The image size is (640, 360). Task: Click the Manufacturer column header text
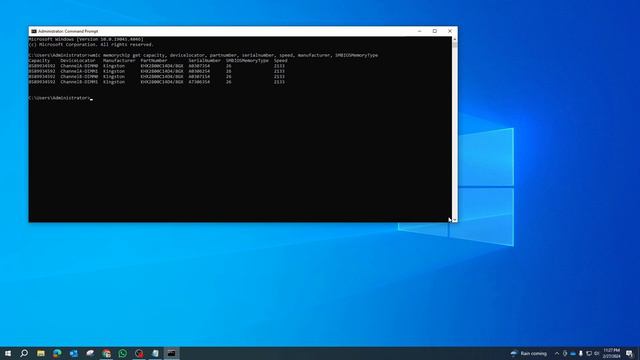pyautogui.click(x=119, y=60)
